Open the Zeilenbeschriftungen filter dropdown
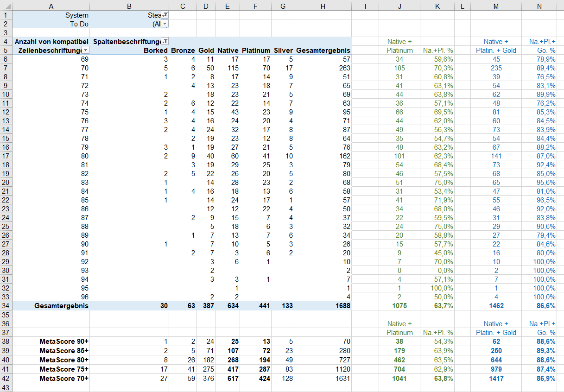Viewport: 564px width, 392px height. 85,50
